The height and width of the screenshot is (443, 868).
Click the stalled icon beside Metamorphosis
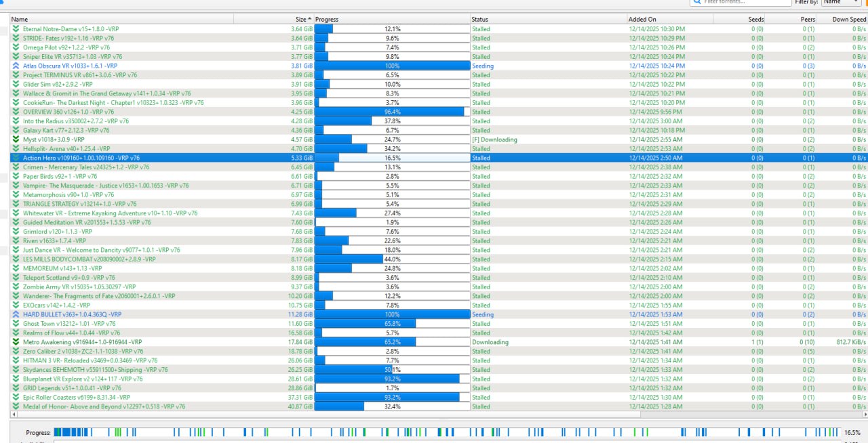pyautogui.click(x=16, y=194)
